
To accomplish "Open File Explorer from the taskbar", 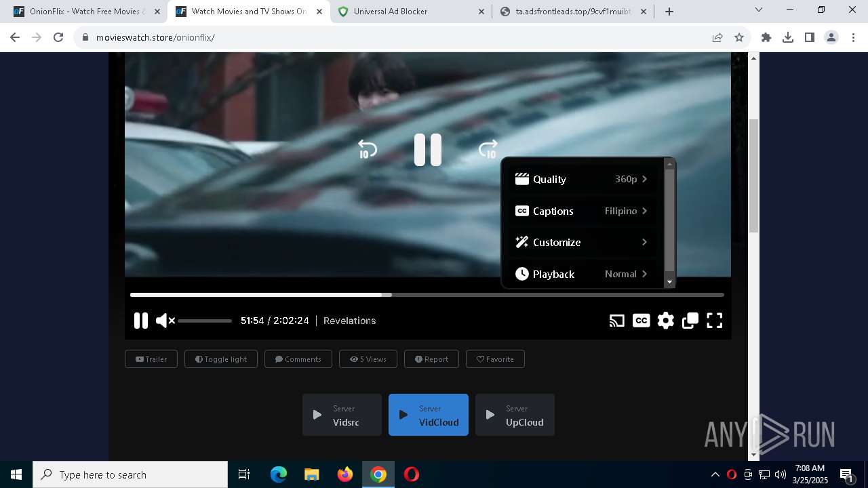I will point(312,474).
